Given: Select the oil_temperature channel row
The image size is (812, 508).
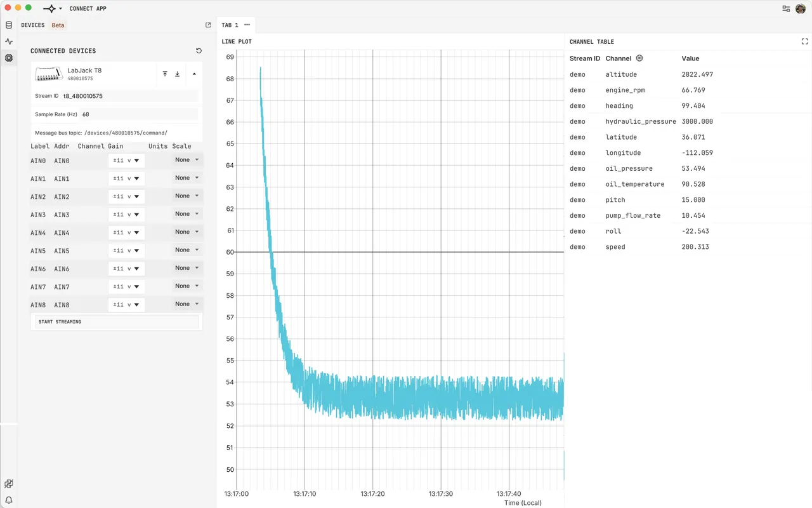Looking at the screenshot, I should [688, 184].
